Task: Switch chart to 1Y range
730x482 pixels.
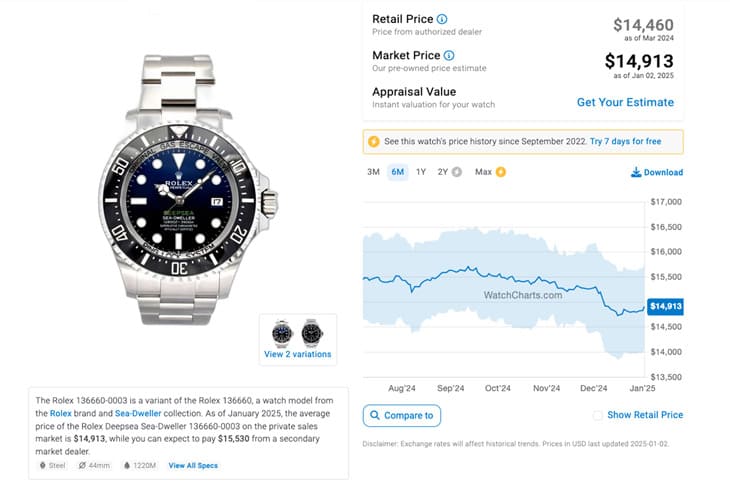Action: pyautogui.click(x=421, y=172)
